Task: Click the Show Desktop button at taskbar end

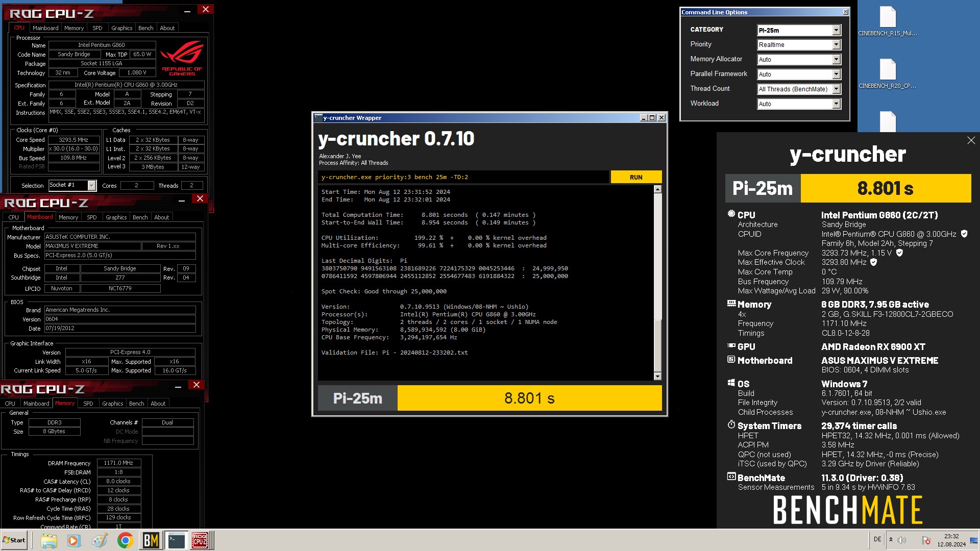Action: coord(974,540)
